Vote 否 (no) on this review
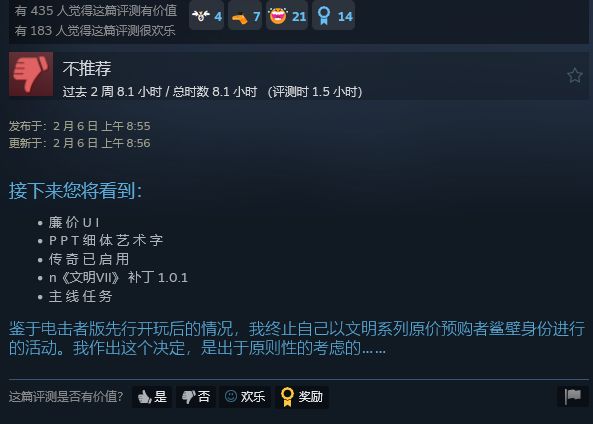 [x=196, y=397]
